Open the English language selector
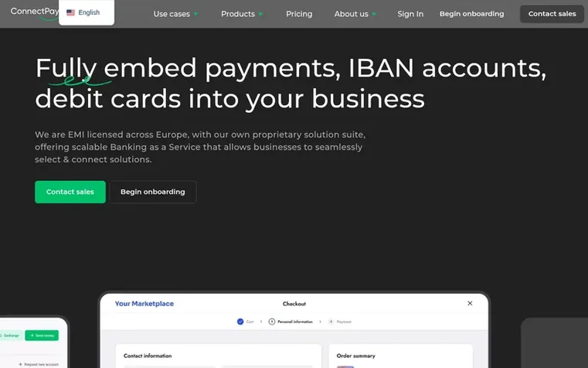 point(87,12)
